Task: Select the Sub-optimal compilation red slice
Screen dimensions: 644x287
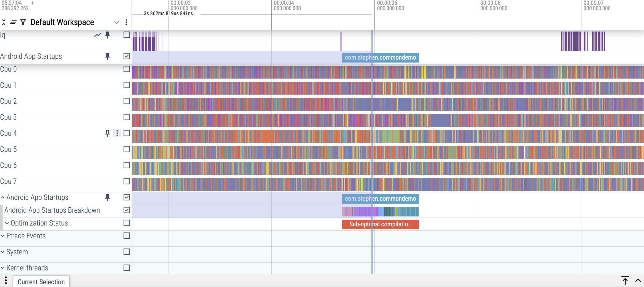Action: coord(380,224)
